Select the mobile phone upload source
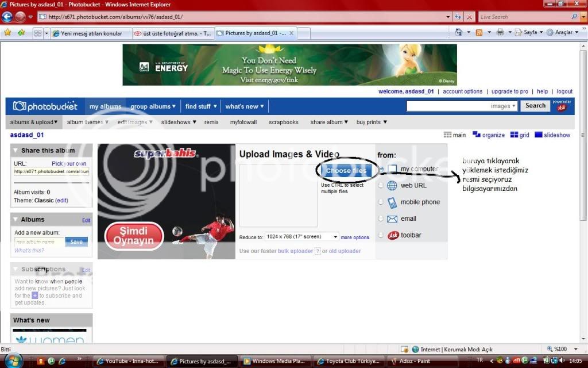Image resolution: width=588 pixels, height=368 pixels. click(x=381, y=202)
